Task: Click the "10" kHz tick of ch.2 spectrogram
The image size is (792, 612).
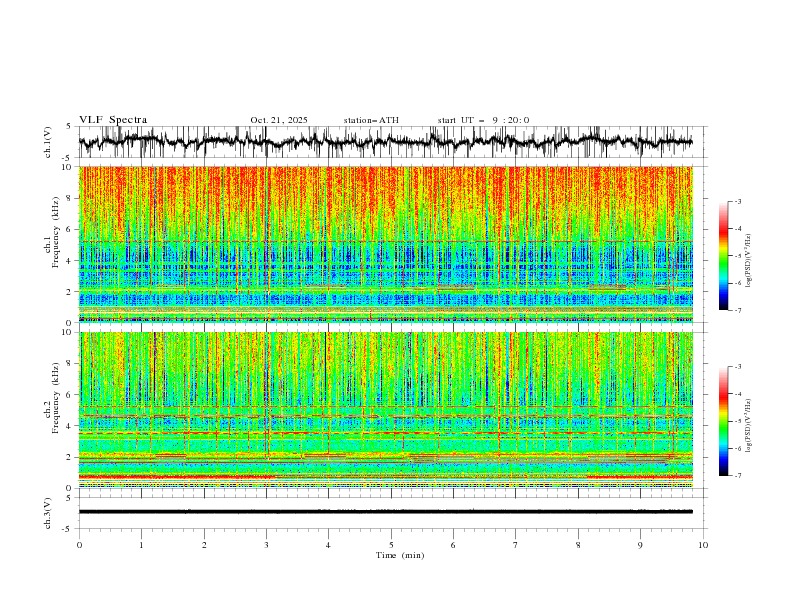Action: click(69, 332)
